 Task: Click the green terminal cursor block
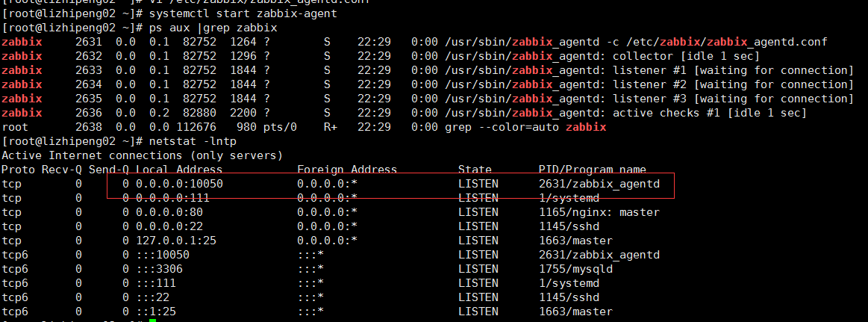coord(153,321)
